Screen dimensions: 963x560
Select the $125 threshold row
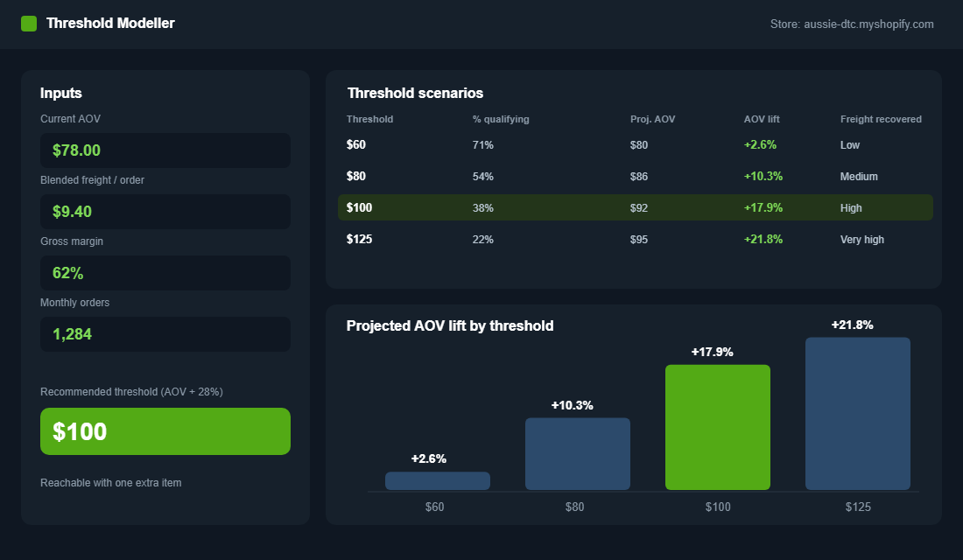coord(635,240)
